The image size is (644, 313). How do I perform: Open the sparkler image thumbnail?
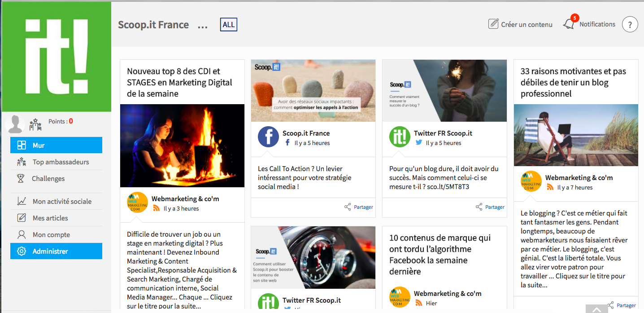(x=444, y=91)
